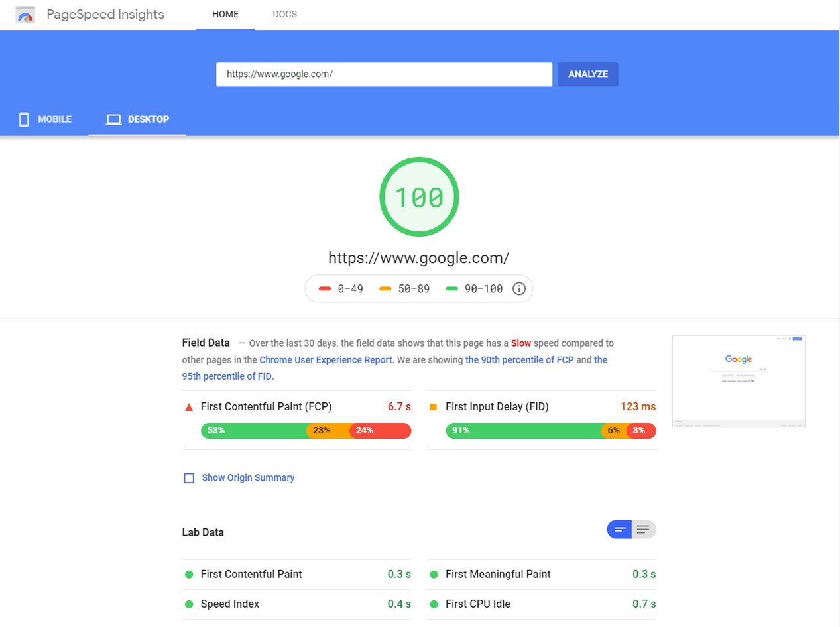840x627 pixels.
Task: Click the desktop monitor icon on DESKTOP tab
Action: [113, 119]
